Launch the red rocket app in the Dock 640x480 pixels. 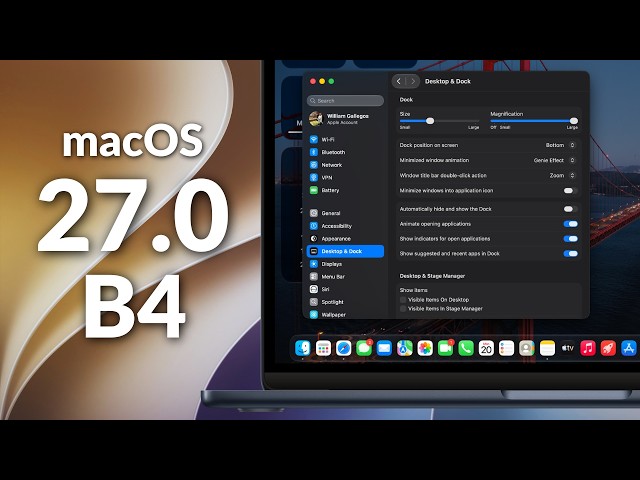coord(608,348)
